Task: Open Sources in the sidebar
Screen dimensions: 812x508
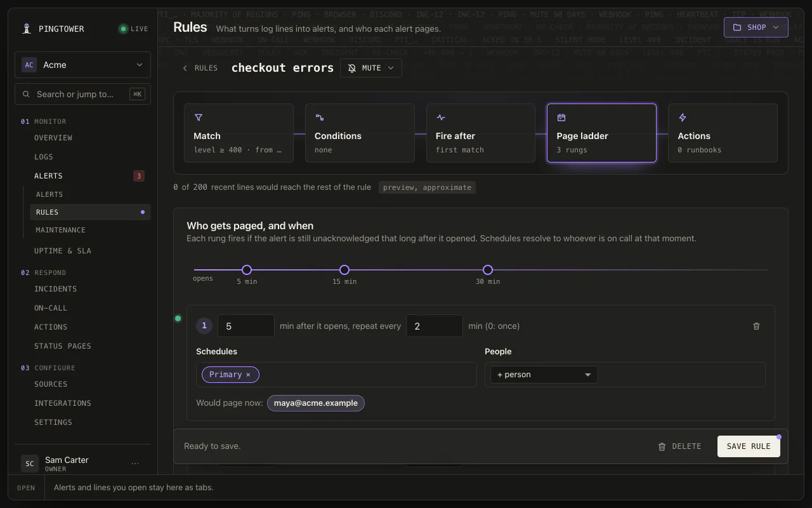Action: [x=51, y=384]
